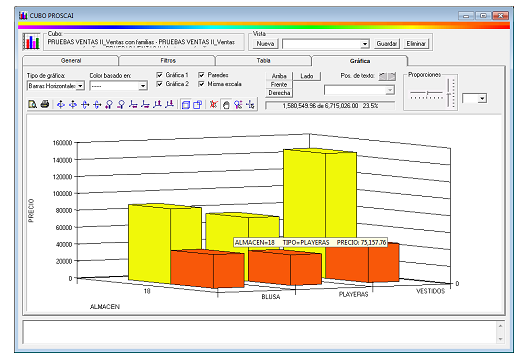
Task: Toggle the Gráfica 2 checkbox
Action: (160, 84)
